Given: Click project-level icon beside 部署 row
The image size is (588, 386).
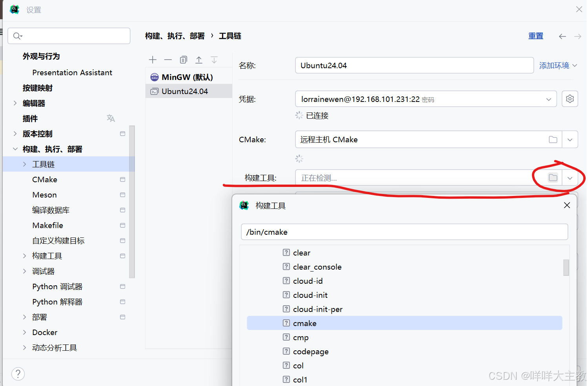Looking at the screenshot, I should [x=122, y=317].
